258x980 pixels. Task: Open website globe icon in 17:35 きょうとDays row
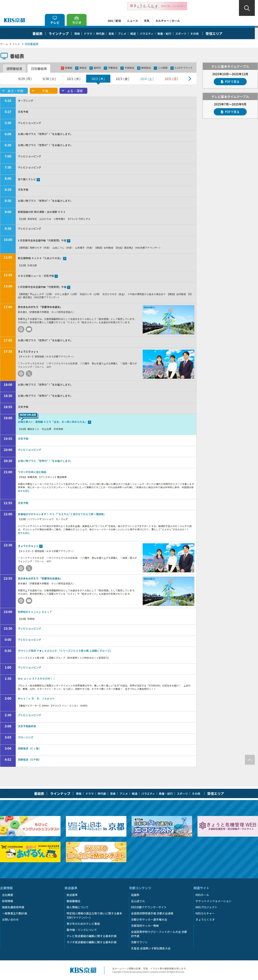21,374
